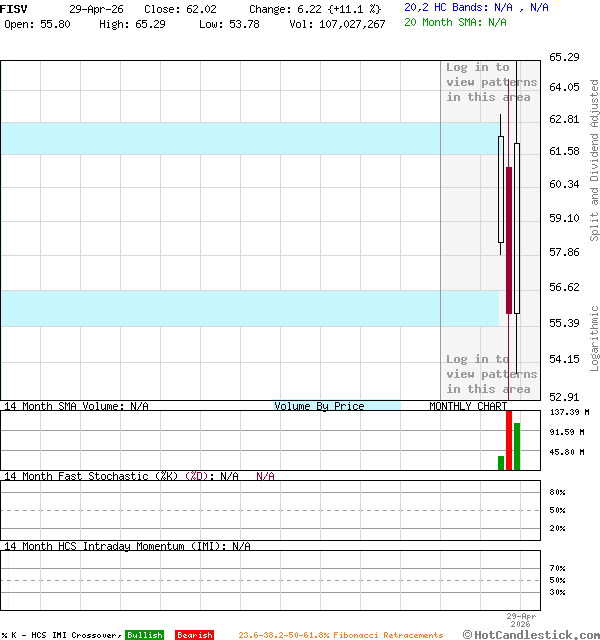This screenshot has width=600, height=640.
Task: Click the rightmost green volume bar
Action: pyautogui.click(x=517, y=446)
